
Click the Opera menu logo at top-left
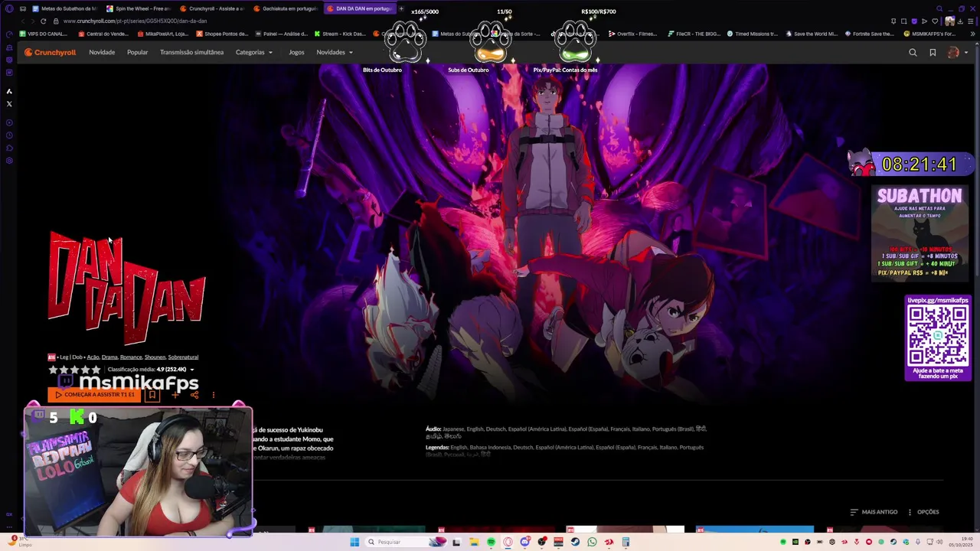[9, 8]
